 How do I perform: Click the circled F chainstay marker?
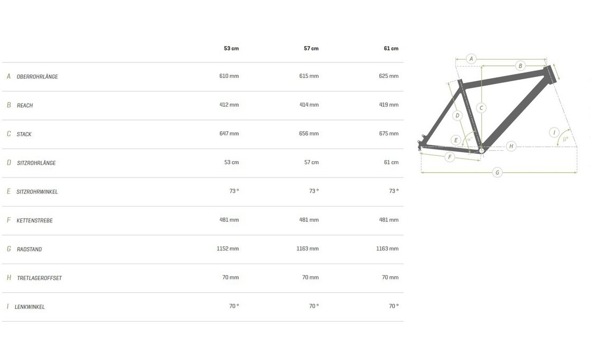pyautogui.click(x=449, y=157)
